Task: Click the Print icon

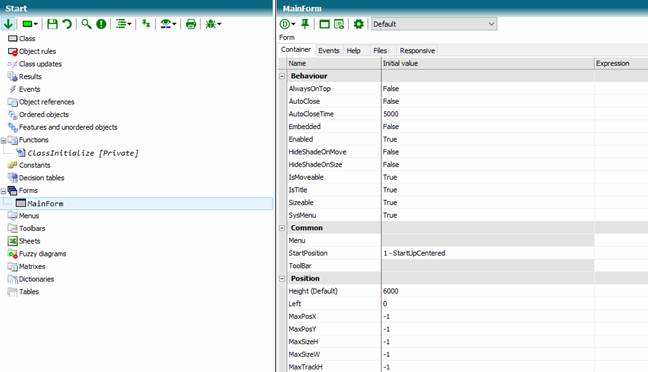Action: 191,24
